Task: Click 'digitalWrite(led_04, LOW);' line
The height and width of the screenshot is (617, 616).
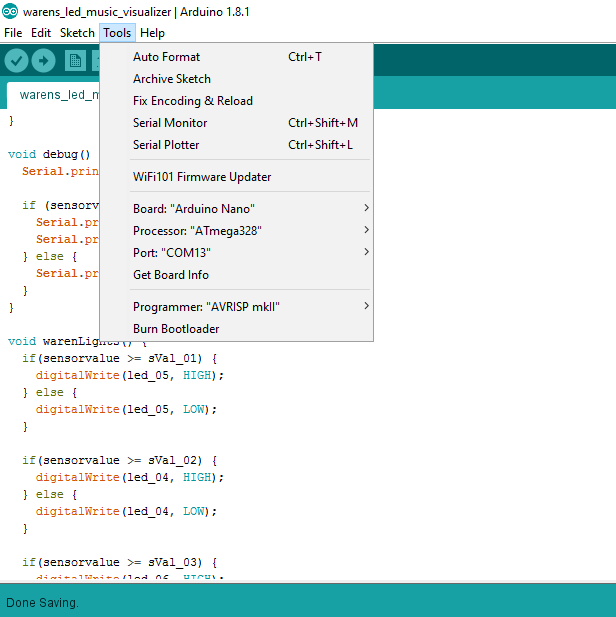Action: tap(126, 512)
